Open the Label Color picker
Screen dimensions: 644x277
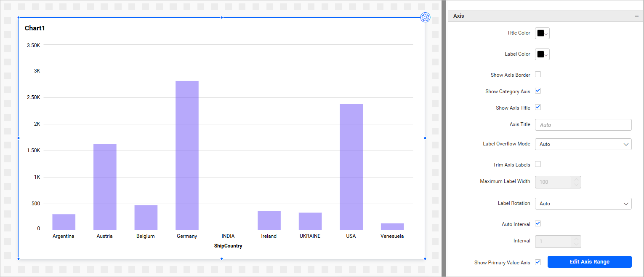[542, 54]
